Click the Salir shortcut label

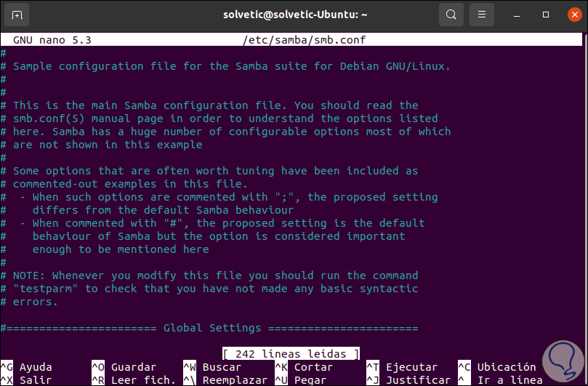click(36, 380)
